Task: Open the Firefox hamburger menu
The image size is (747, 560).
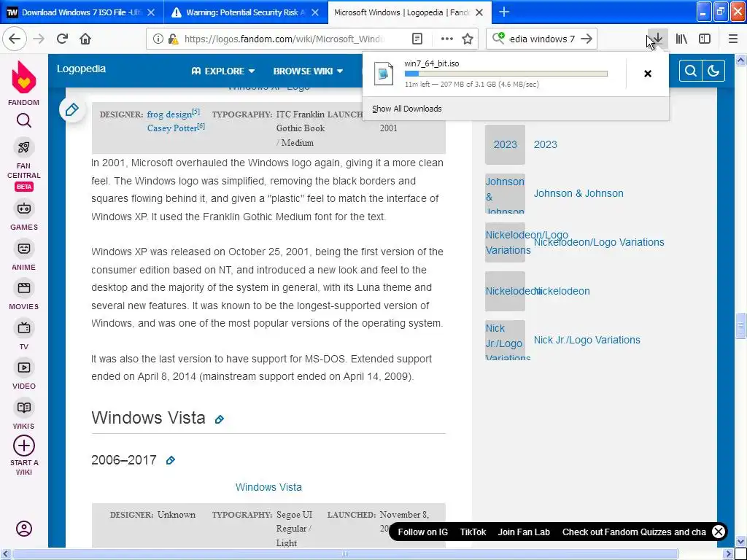Action: pos(732,39)
